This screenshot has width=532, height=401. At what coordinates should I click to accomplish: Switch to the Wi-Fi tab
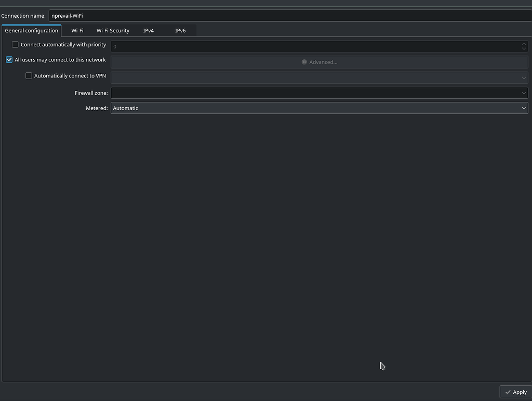(x=77, y=30)
